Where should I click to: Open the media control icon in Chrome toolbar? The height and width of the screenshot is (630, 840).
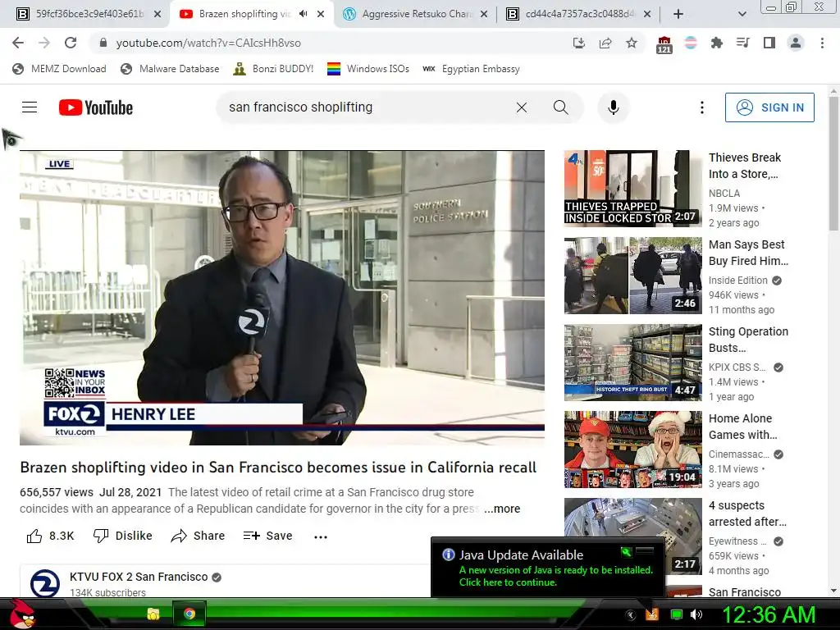click(x=743, y=43)
